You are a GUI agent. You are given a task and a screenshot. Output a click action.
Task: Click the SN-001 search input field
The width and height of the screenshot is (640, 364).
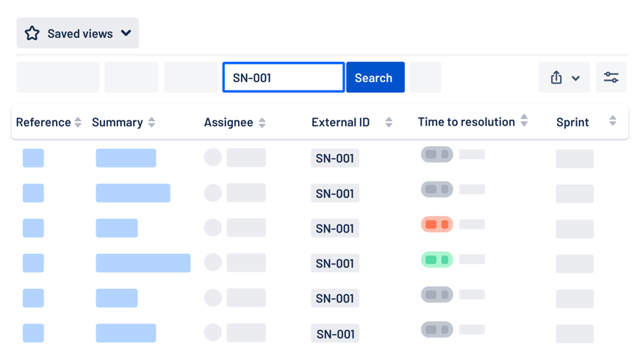point(283,77)
